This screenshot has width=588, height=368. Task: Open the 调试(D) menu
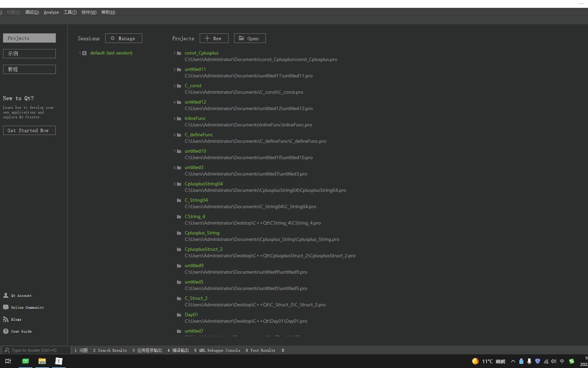(x=32, y=12)
